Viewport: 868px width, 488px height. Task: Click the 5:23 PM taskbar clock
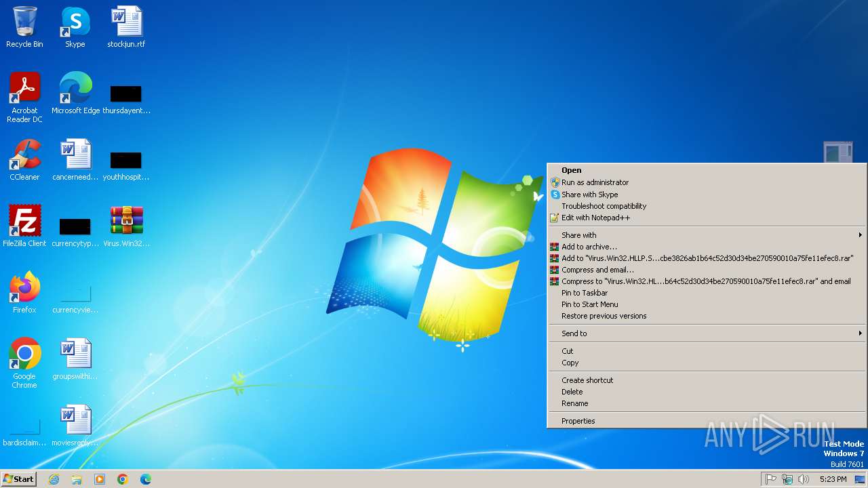pos(833,479)
